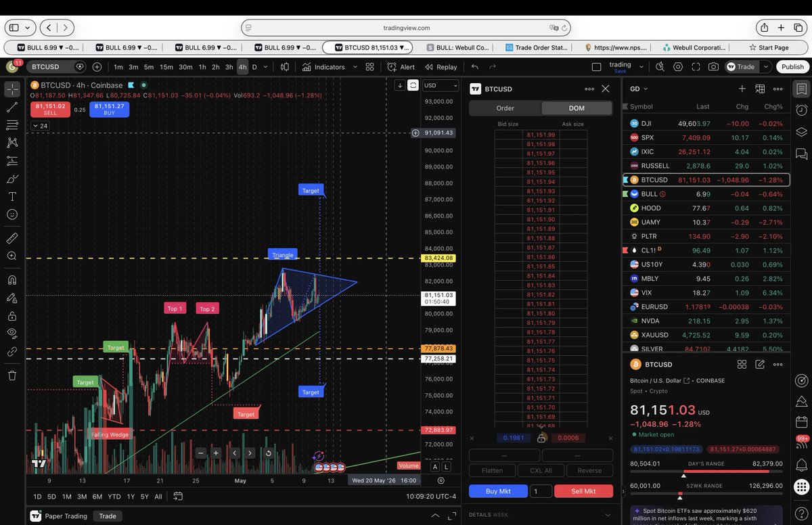Screen dimensions: 812x525
Task: Select the ruler measure tool
Action: click(12, 238)
